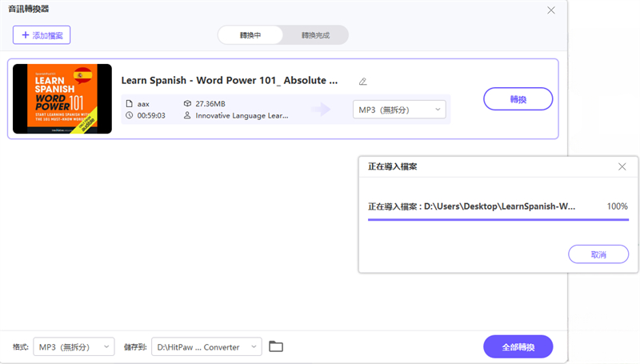Close the 正在導入檔案 import dialog
This screenshot has height=364, width=640.
tap(622, 166)
